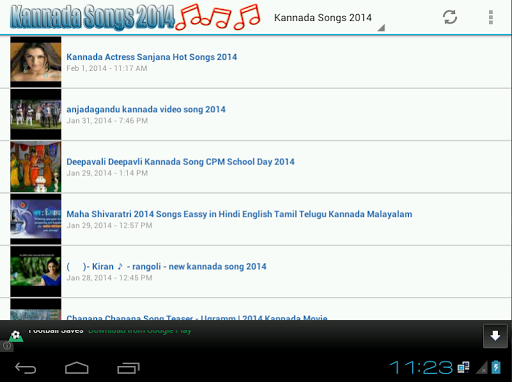Tap the Kannada Songs 2014 app logo
The width and height of the screenshot is (512, 382).
tap(135, 17)
